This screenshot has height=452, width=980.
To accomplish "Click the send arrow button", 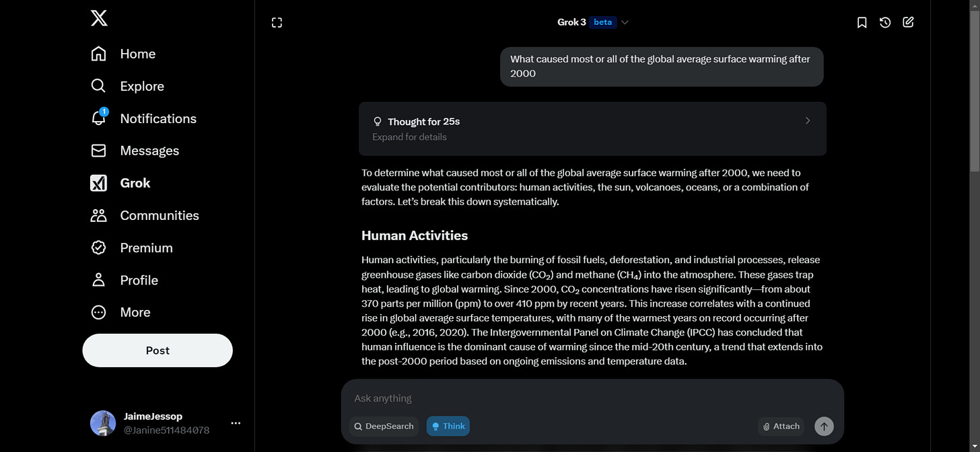I will click(824, 426).
